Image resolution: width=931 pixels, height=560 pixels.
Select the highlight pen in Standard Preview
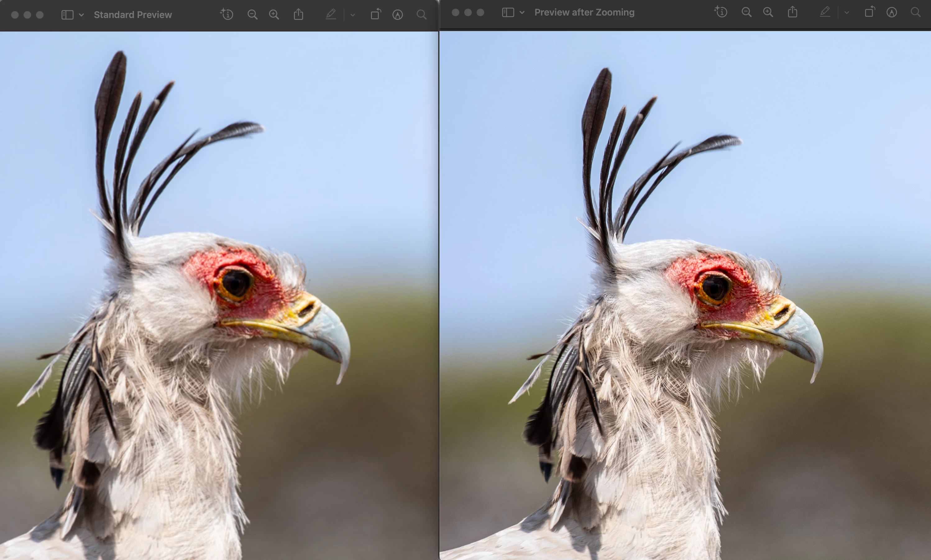coord(331,15)
